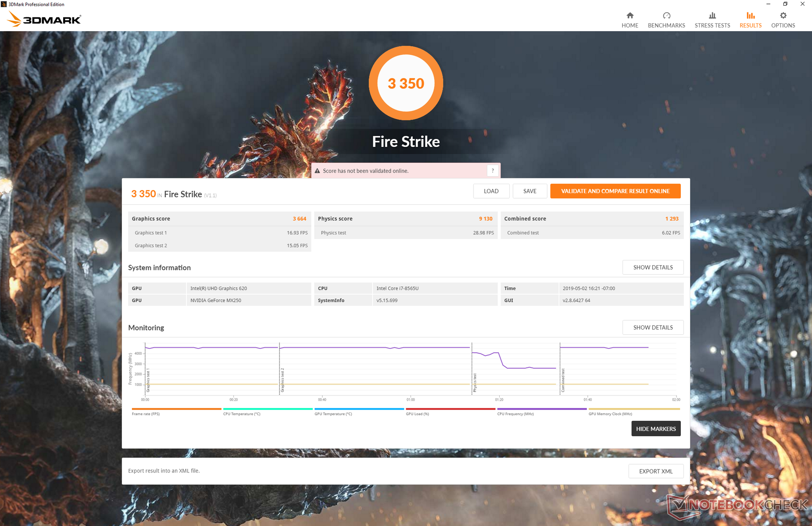Click the warning triangle icon in validation notice
This screenshot has width=812, height=526.
[x=317, y=171]
